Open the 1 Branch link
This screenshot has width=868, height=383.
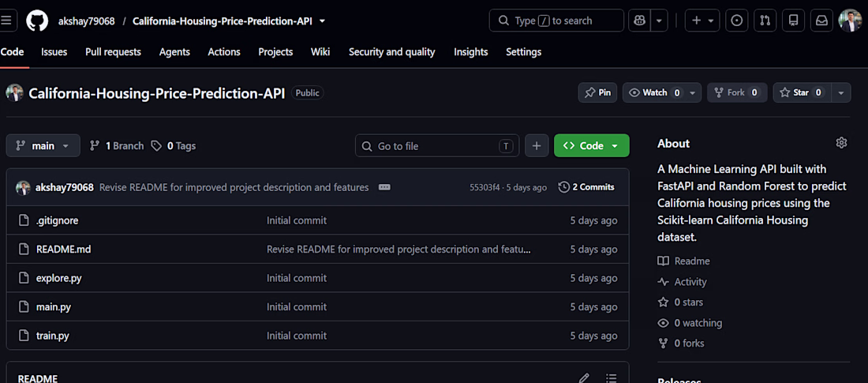tap(117, 146)
